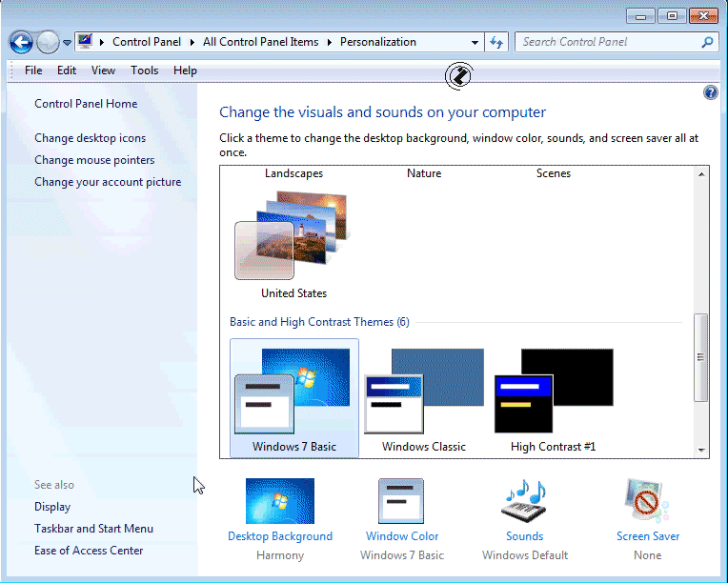Open the Screen Saver icon
The width and height of the screenshot is (728, 583).
point(647,502)
